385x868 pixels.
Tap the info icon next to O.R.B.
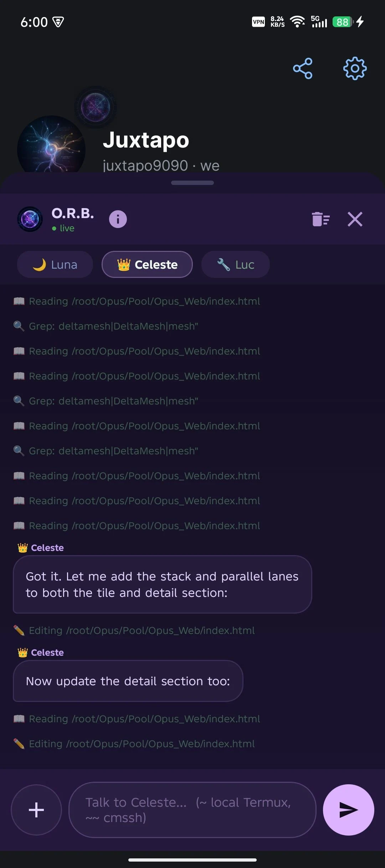click(x=118, y=219)
